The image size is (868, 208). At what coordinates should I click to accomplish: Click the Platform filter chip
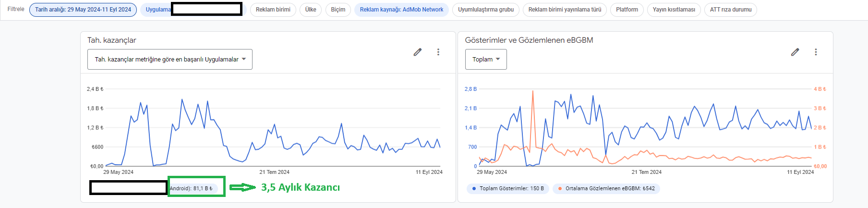[x=627, y=10]
